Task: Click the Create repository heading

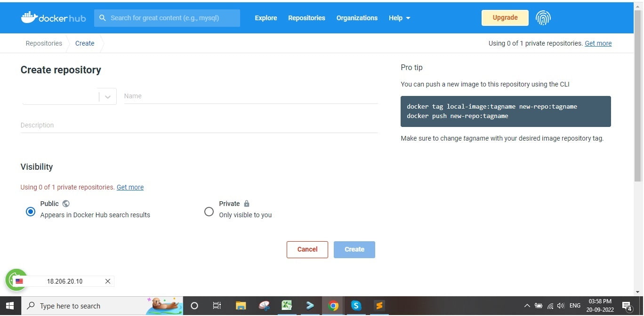Action: pyautogui.click(x=61, y=70)
